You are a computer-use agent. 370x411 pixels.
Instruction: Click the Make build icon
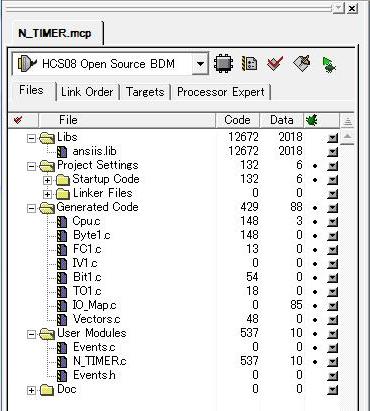(302, 63)
